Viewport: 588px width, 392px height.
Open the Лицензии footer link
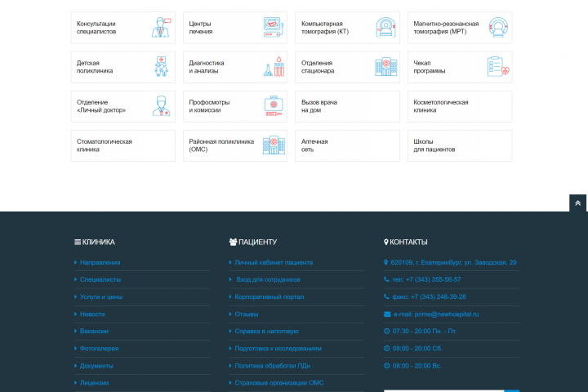pyautogui.click(x=94, y=383)
